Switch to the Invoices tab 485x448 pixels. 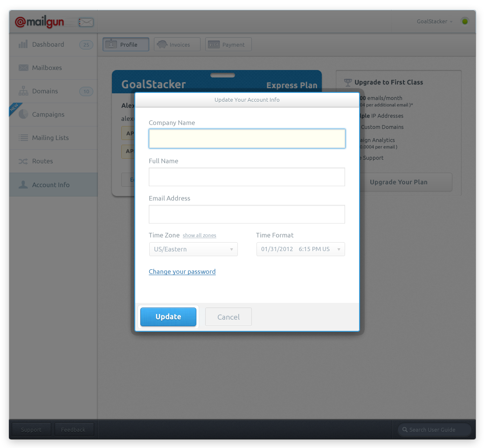point(177,45)
